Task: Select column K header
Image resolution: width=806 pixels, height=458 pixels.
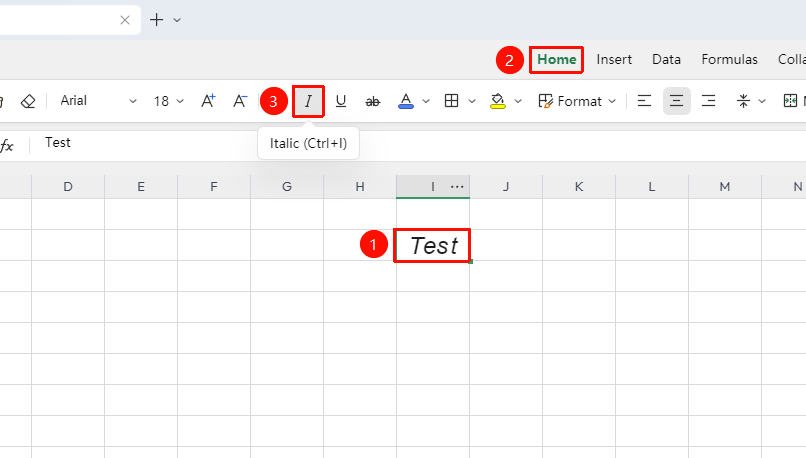Action: pos(579,187)
